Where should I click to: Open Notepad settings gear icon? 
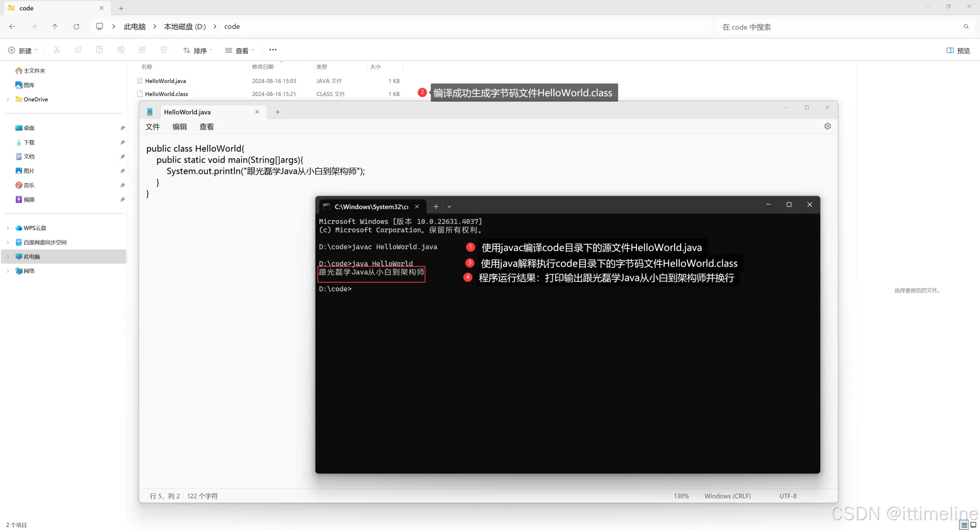(827, 126)
